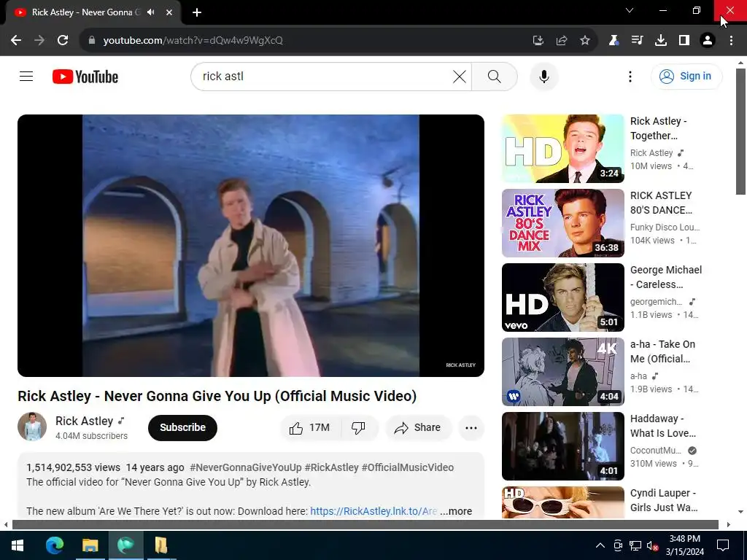The width and height of the screenshot is (747, 560).
Task: Open the Windows Start menu
Action: (18, 545)
